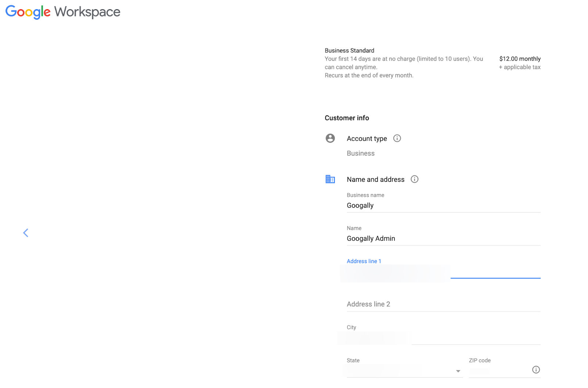Click the ZIP code info icon
The width and height of the screenshot is (588, 388).
coord(536,370)
